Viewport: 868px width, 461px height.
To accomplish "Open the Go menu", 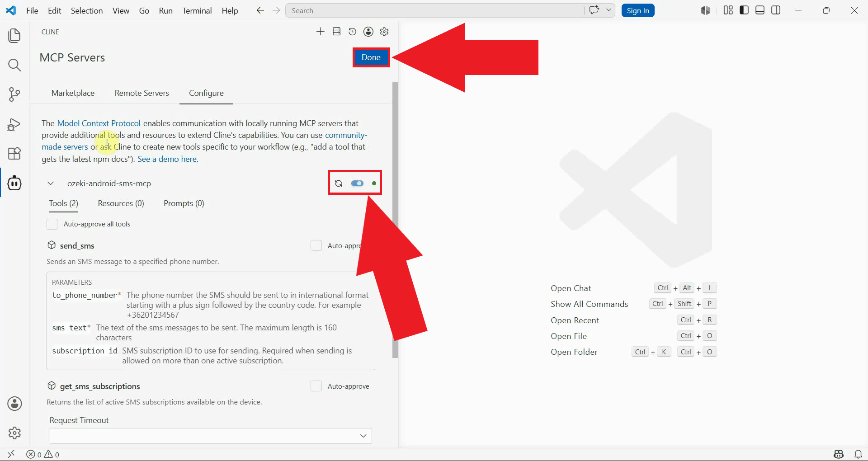I will pyautogui.click(x=144, y=10).
